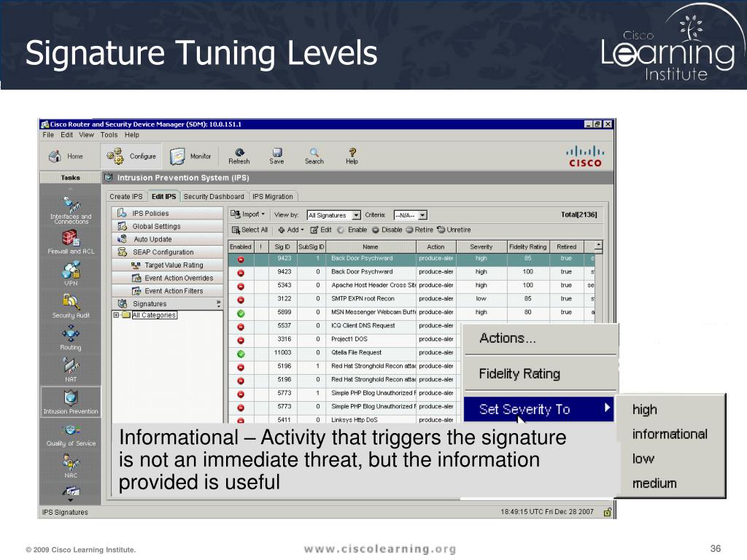747x560 pixels.
Task: Switch to the Security Dashboard tab
Action: pyautogui.click(x=214, y=196)
